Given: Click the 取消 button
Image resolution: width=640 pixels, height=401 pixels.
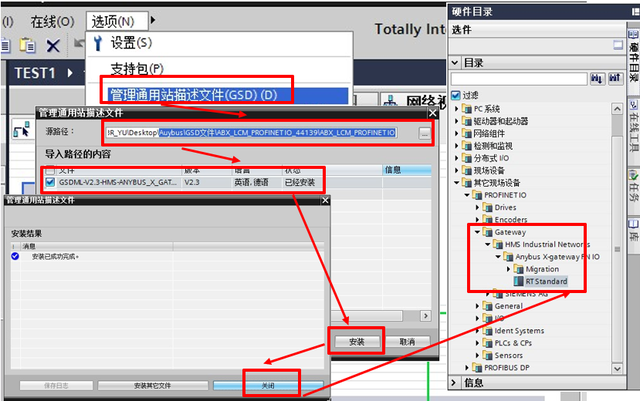Looking at the screenshot, I should [x=407, y=342].
